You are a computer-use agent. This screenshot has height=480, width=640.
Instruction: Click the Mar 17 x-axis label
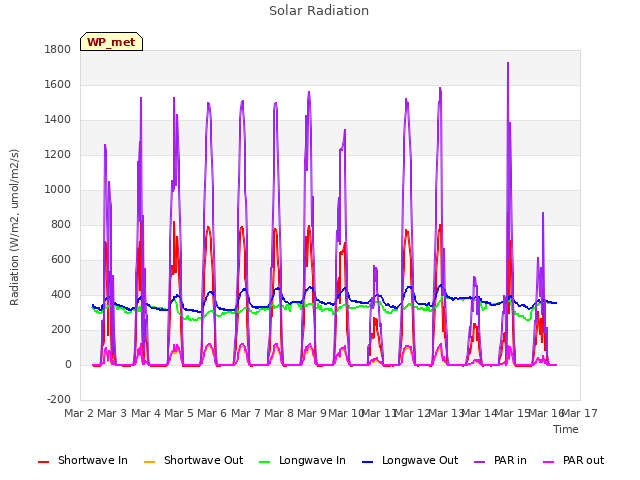click(x=580, y=413)
